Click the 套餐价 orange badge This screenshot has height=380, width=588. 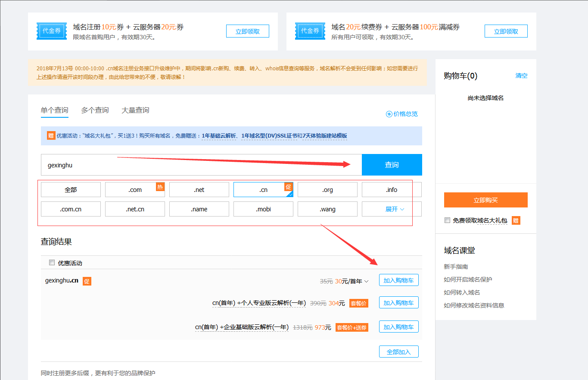358,303
